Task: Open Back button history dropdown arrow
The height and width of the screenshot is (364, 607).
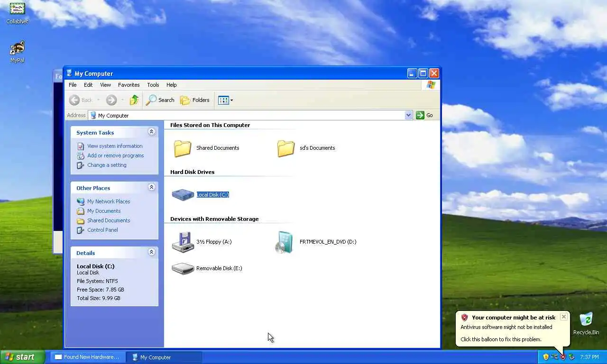Action: point(99,100)
